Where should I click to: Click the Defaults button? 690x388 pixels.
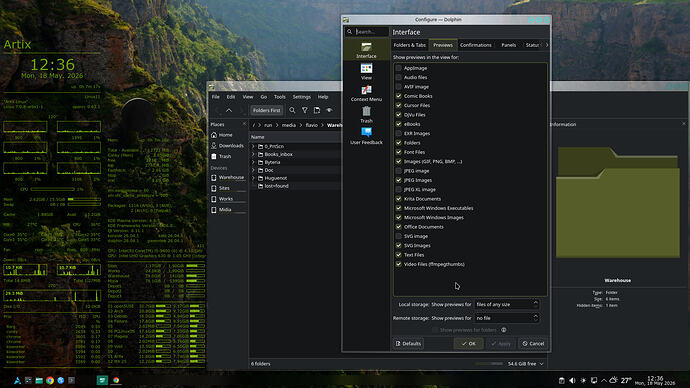coord(408,344)
